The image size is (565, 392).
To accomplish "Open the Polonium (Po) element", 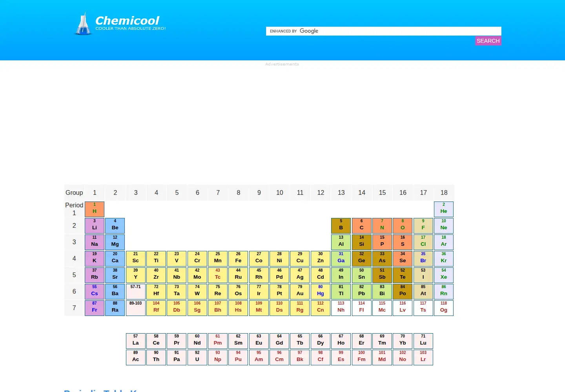I will [x=403, y=292].
